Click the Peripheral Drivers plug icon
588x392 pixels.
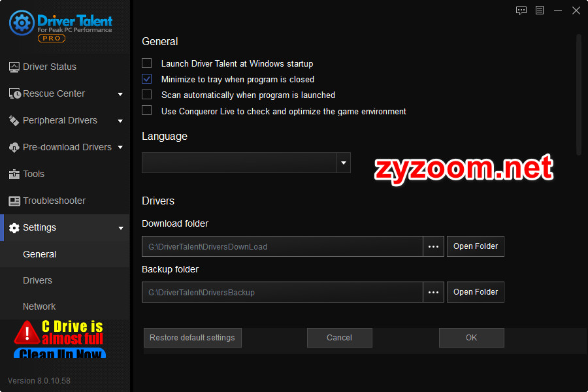coord(14,120)
